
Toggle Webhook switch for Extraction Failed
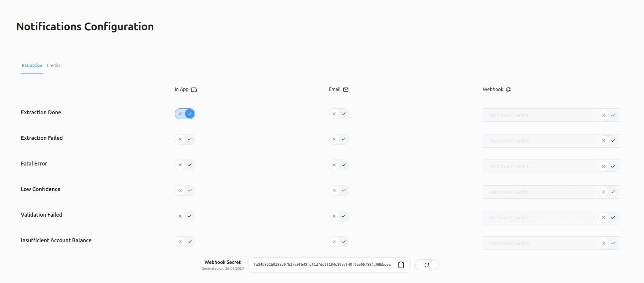coord(608,141)
